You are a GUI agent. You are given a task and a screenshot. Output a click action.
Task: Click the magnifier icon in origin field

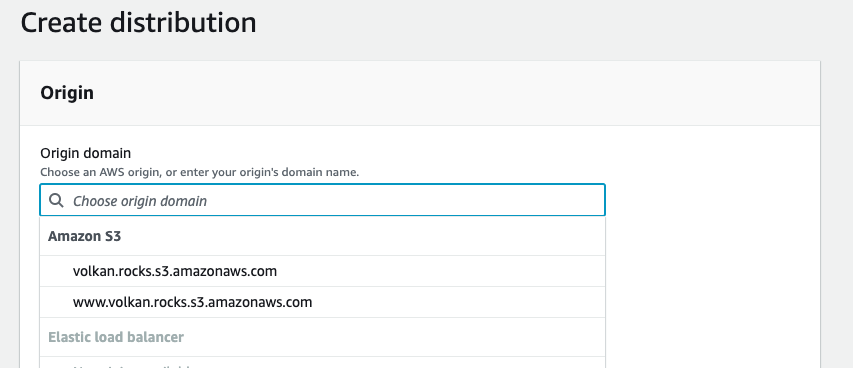click(56, 200)
